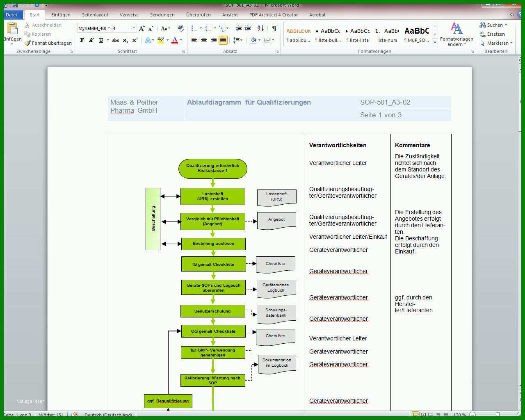Open Zwischenablage dialog launcher
This screenshot has height=420, width=525.
pyautogui.click(x=71, y=52)
